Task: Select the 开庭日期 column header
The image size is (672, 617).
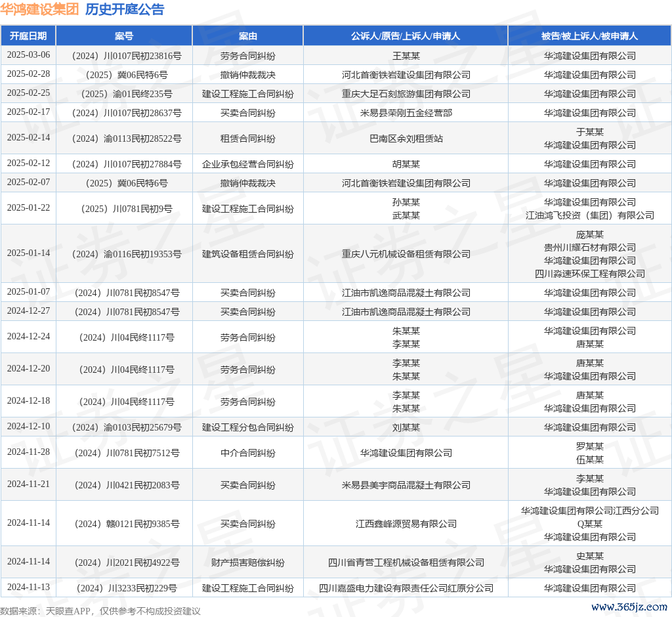Action: point(28,36)
